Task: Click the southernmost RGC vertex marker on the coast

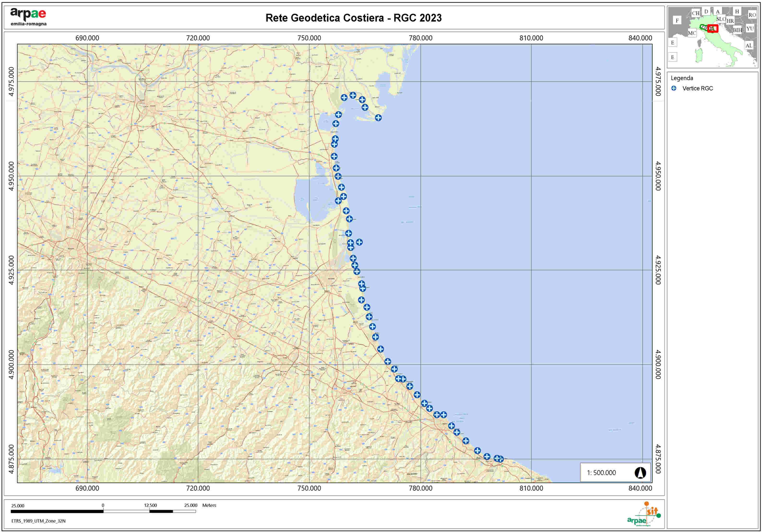Action: (500, 459)
